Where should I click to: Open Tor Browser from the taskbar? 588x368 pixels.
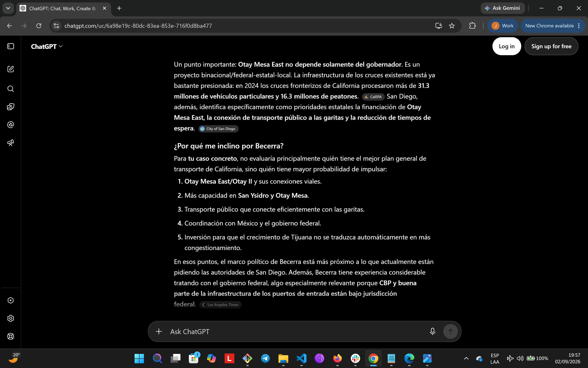coord(320,358)
